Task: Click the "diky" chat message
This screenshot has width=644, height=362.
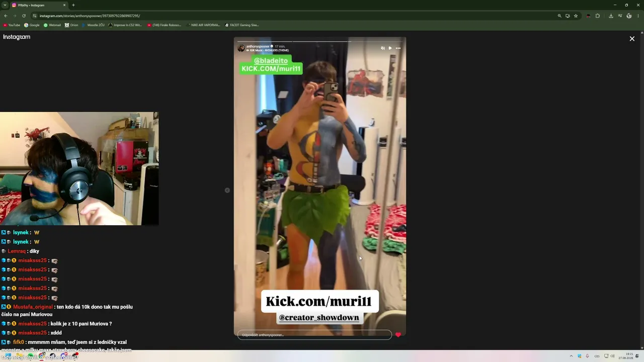Action: pos(34,251)
